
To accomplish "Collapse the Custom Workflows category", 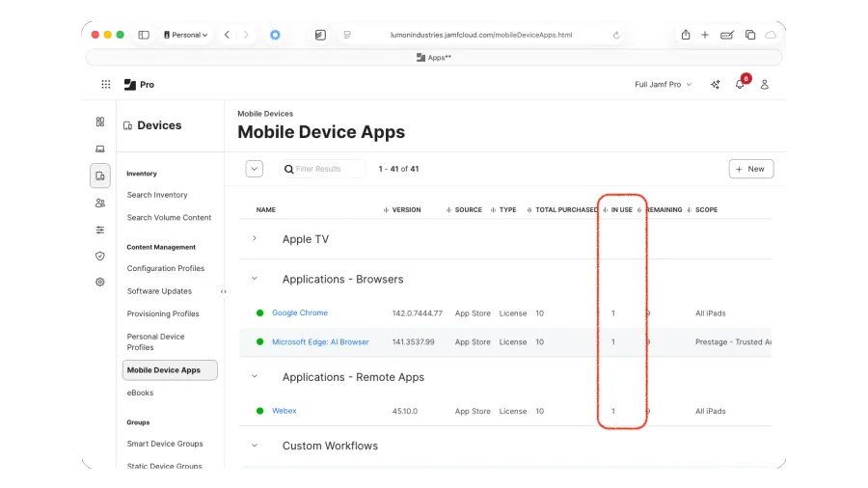I will [x=254, y=445].
